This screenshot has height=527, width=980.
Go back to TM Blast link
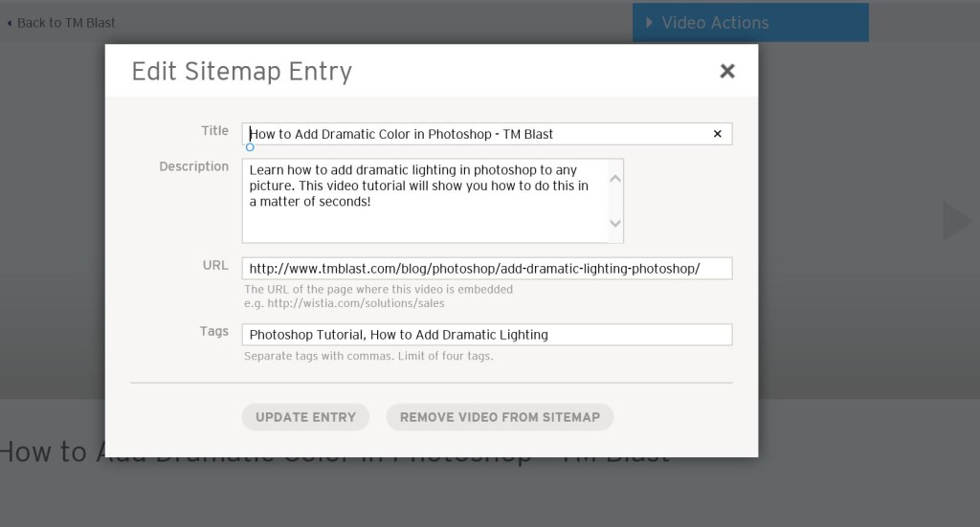[61, 23]
